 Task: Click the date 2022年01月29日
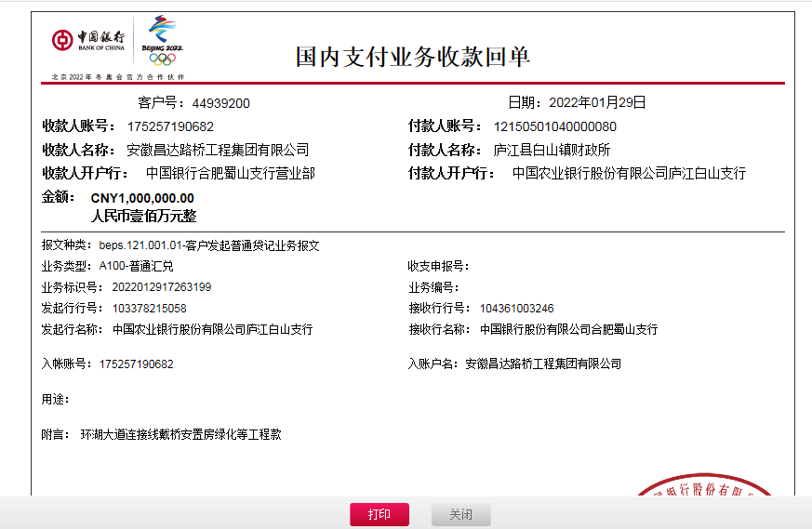pos(597,102)
